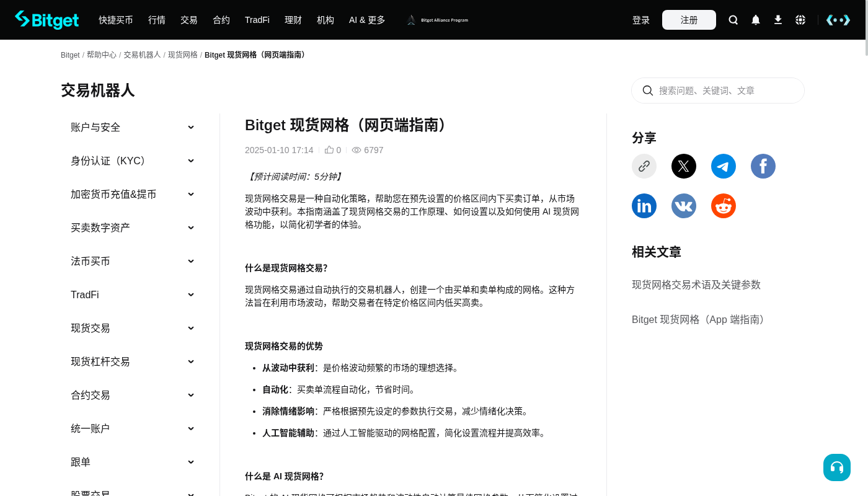Expand 买卖数字资产 sidebar section
This screenshot has width=868, height=496.
coord(133,228)
